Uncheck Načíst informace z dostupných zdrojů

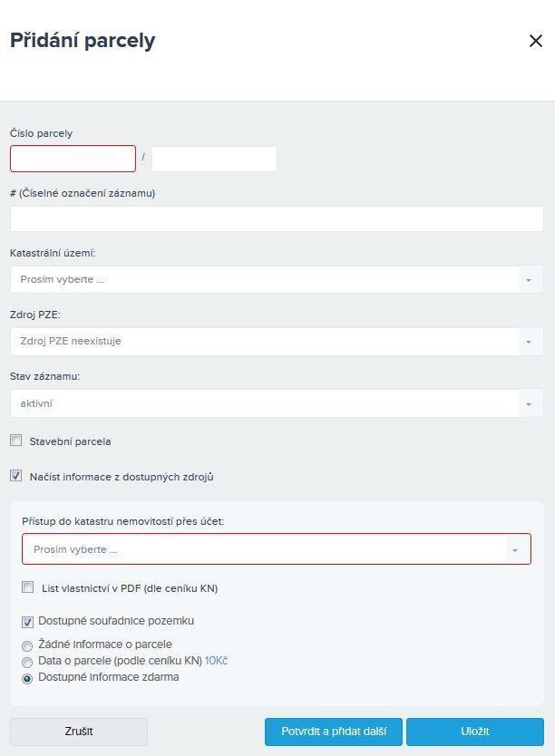point(16,476)
